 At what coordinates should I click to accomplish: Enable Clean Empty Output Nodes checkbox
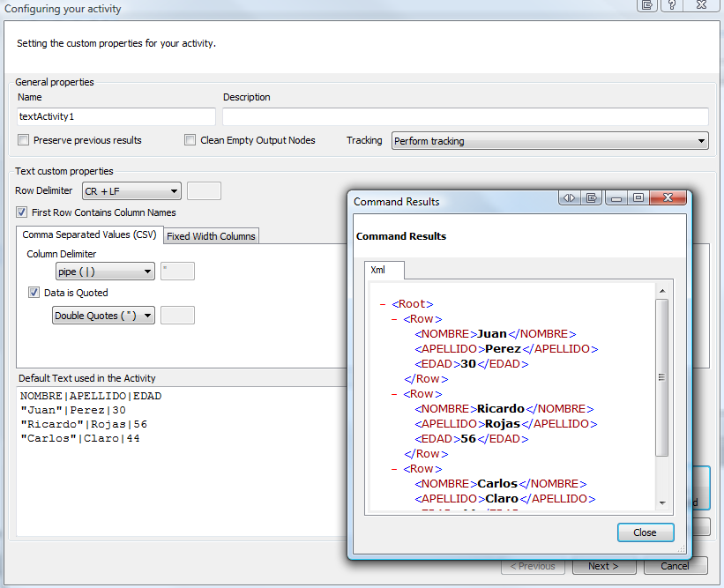pyautogui.click(x=190, y=140)
